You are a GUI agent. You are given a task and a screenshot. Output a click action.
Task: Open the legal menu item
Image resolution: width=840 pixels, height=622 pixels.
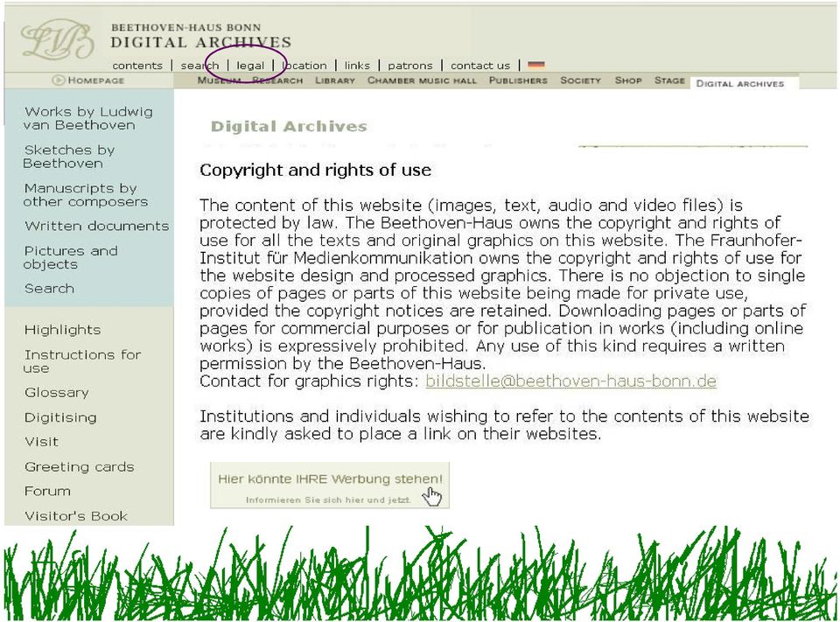[x=250, y=66]
